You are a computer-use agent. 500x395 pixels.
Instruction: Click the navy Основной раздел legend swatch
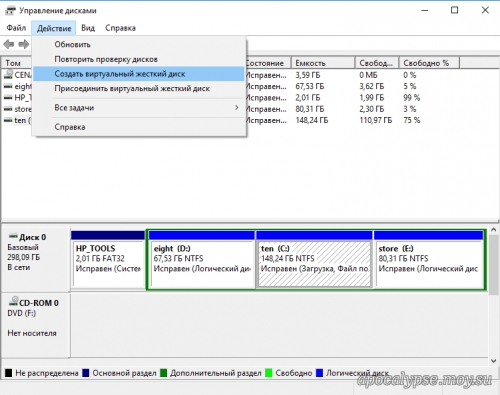(x=86, y=373)
